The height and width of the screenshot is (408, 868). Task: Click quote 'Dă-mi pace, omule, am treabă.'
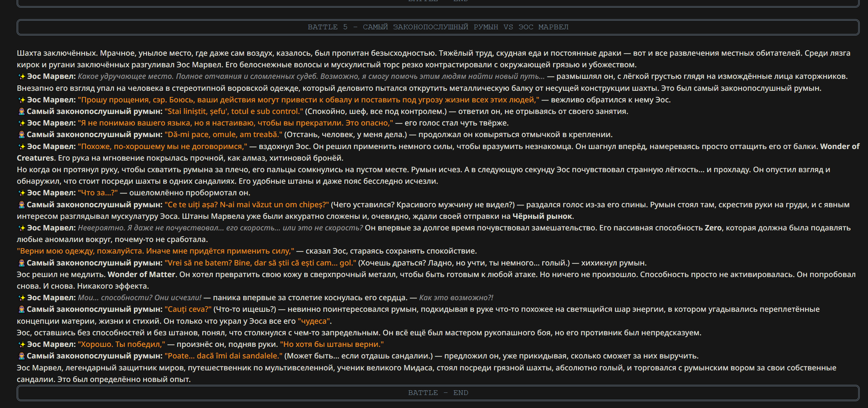(223, 135)
